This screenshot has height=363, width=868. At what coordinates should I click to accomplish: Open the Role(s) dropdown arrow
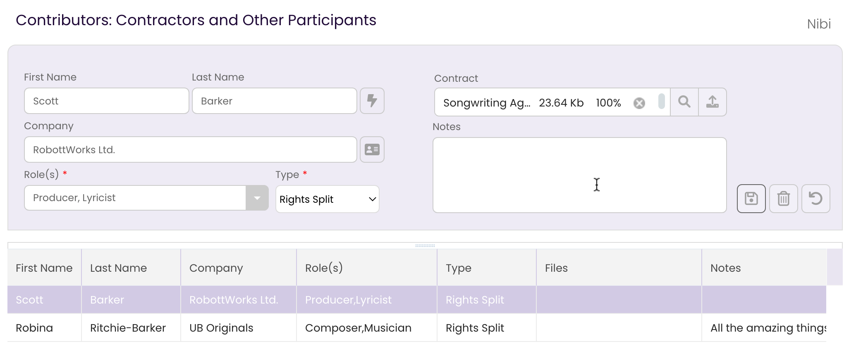tap(257, 198)
